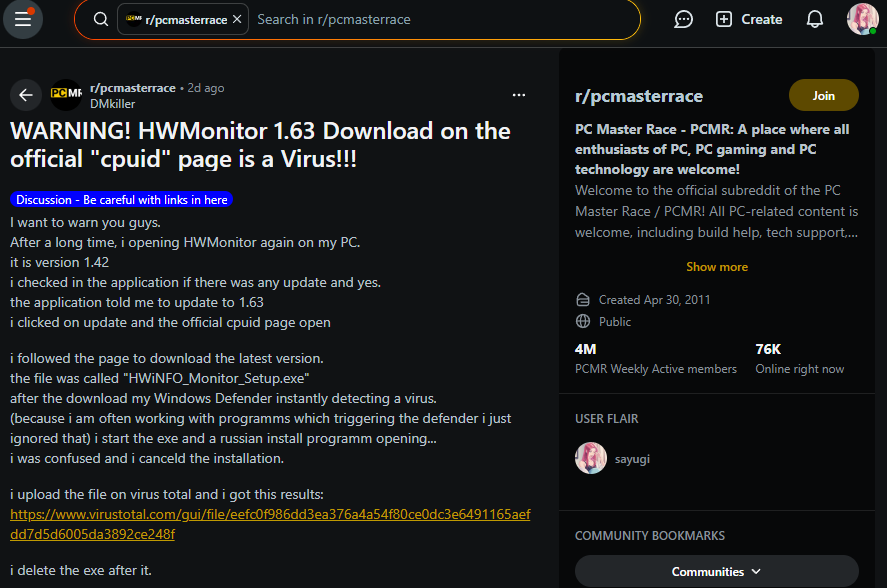
Task: Open the hamburger navigation menu
Action: pos(22,19)
